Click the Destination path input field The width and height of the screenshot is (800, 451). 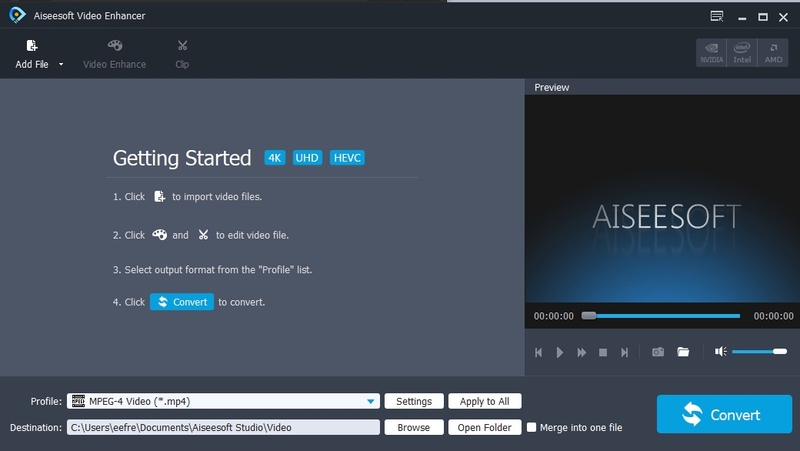pos(223,427)
